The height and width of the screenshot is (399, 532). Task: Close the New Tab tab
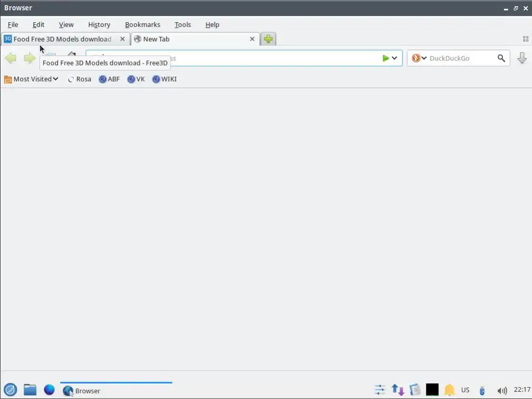[x=252, y=39]
